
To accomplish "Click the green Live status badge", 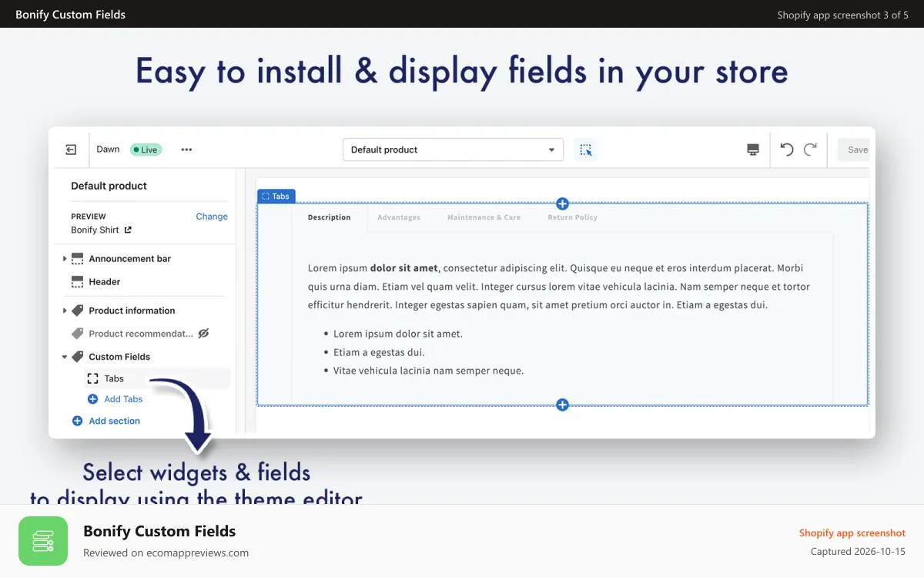I will [x=146, y=150].
